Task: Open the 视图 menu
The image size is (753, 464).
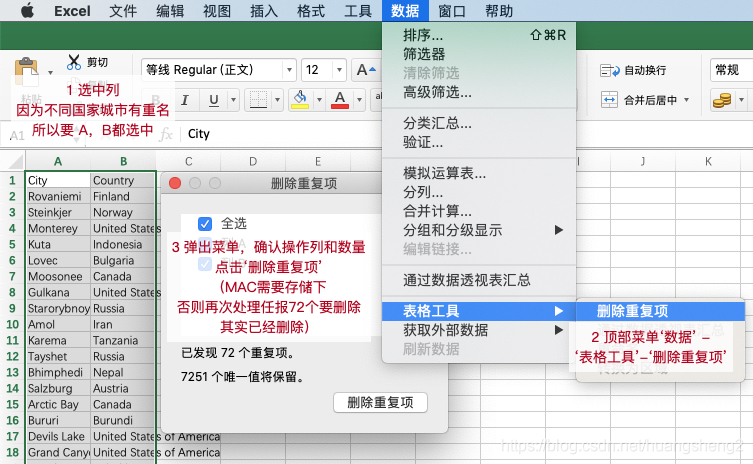Action: click(x=217, y=11)
